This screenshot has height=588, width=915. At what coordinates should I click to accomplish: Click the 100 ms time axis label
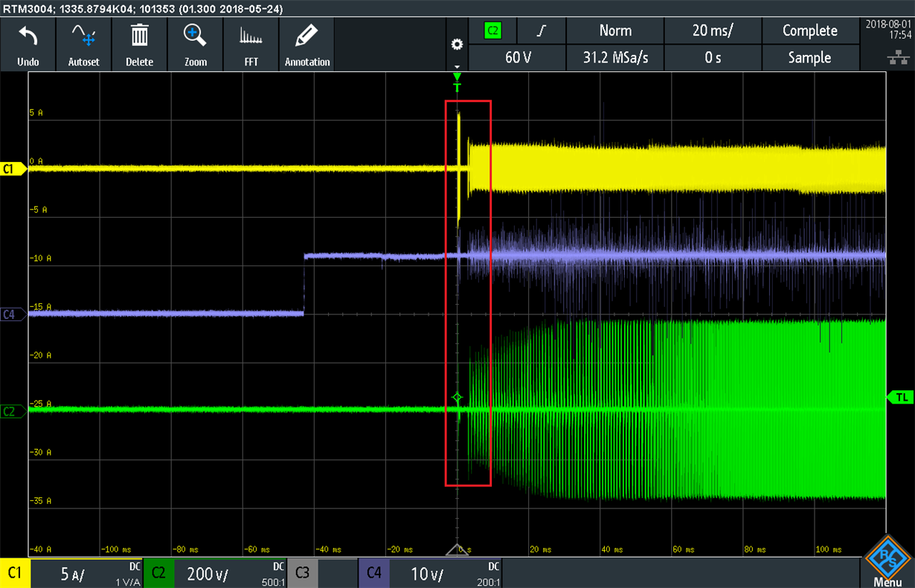[x=829, y=549]
